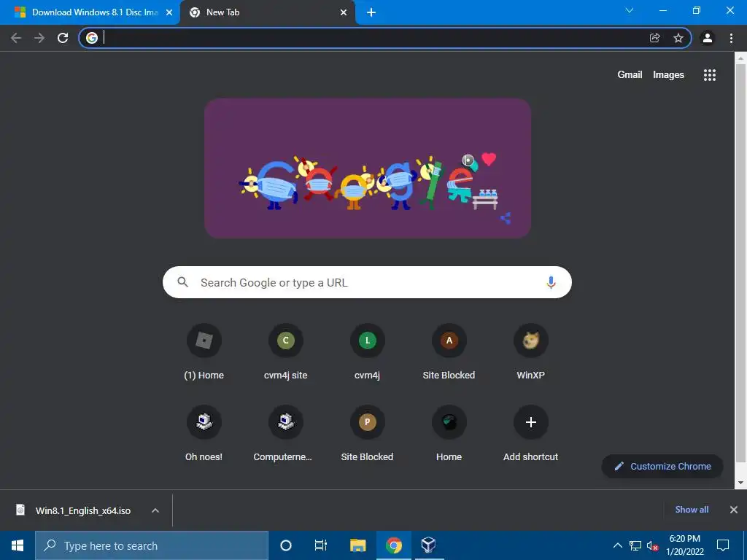This screenshot has width=747, height=560.
Task: Click the taskbar Type here to search box
Action: click(x=152, y=545)
